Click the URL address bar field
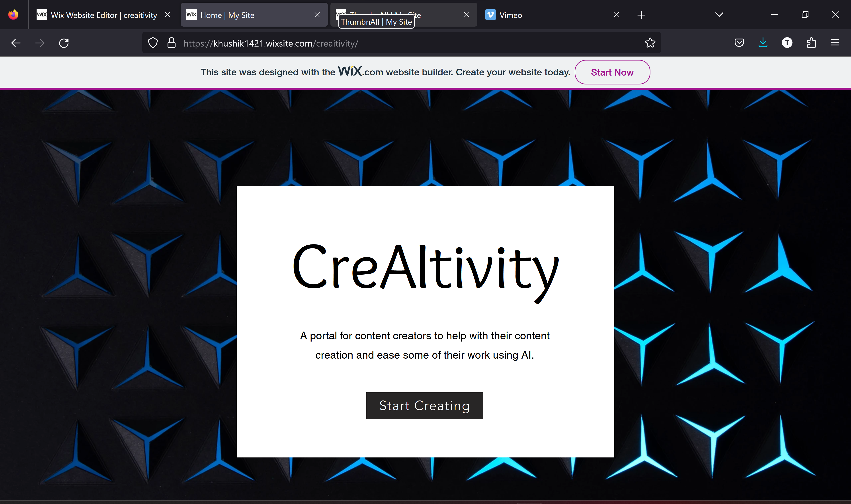The width and height of the screenshot is (851, 504). point(408,43)
